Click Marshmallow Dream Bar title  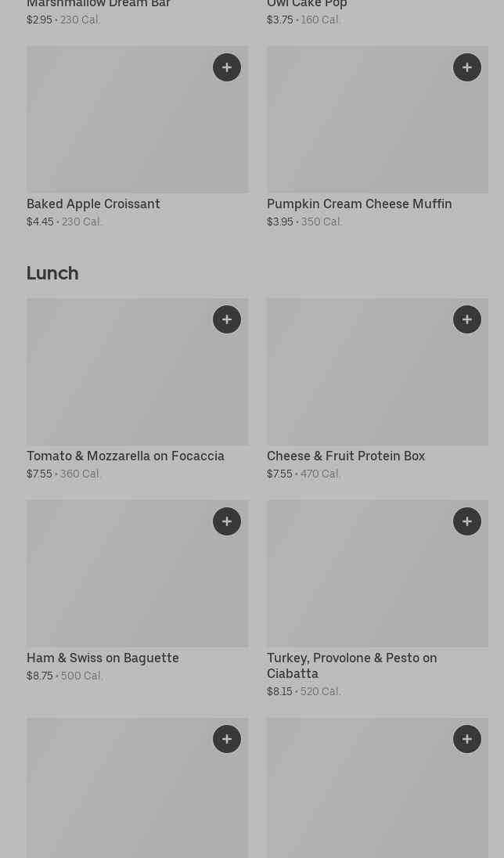(99, 4)
